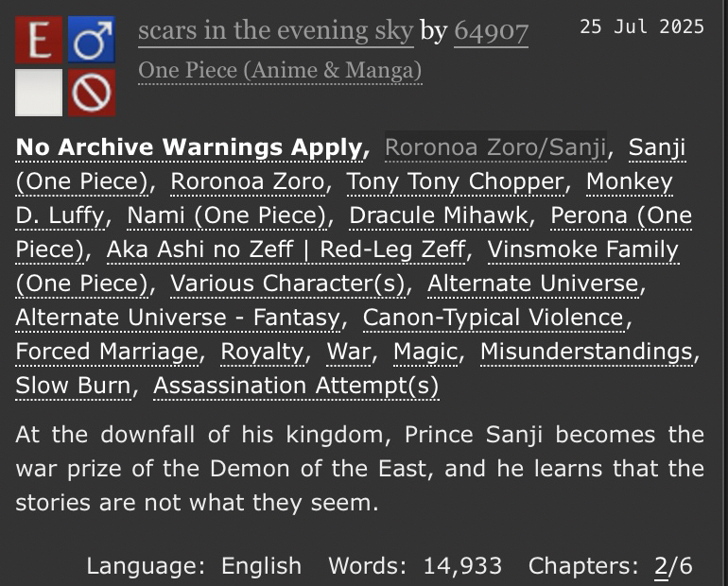Open Tony Tony Chopper character tag
The image size is (728, 586).
click(456, 181)
